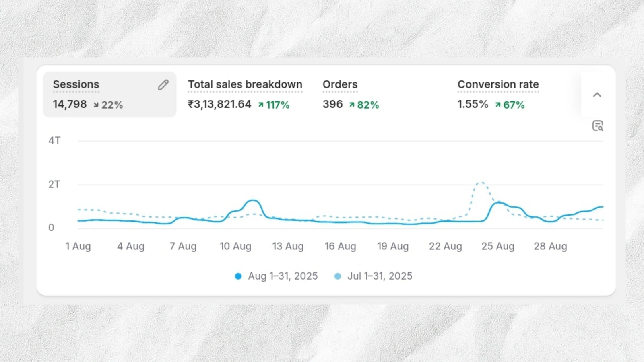644x362 pixels.
Task: Click the 10 Aug x-axis label
Action: [x=235, y=246]
